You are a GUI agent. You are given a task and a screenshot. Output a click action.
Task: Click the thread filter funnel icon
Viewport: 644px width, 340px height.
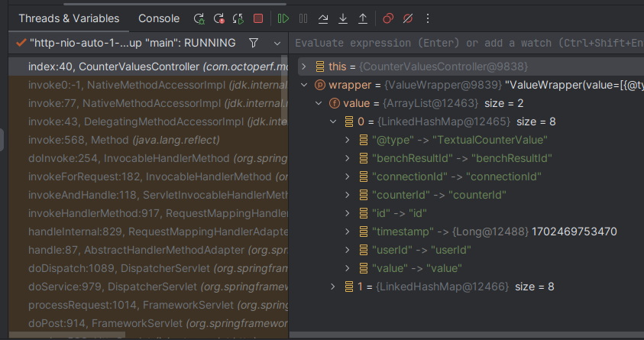[x=254, y=43]
